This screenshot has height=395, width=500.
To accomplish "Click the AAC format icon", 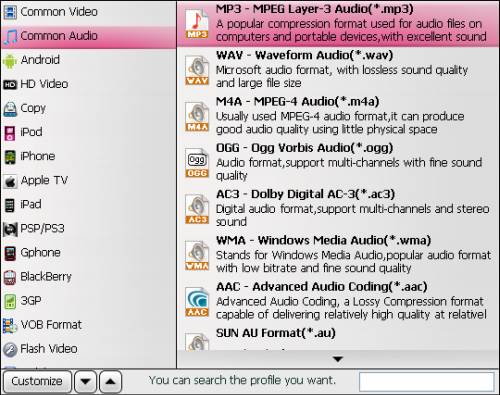I will coord(197,302).
